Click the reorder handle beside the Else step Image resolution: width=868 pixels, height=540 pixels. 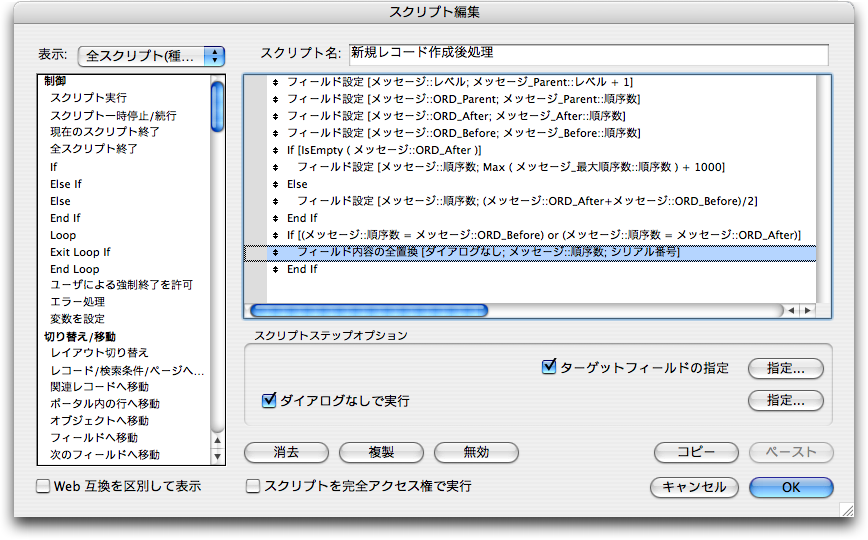click(275, 185)
